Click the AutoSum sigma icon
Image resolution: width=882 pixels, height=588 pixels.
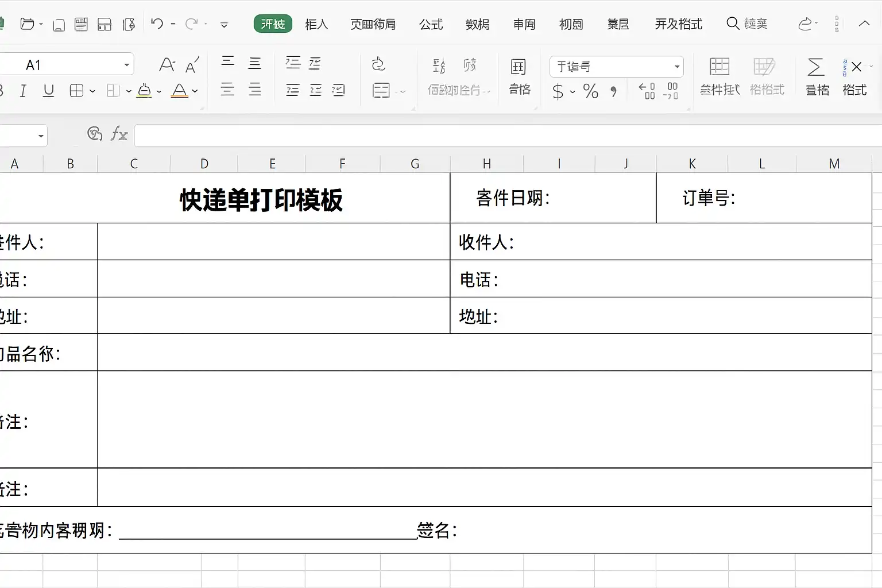pyautogui.click(x=816, y=67)
